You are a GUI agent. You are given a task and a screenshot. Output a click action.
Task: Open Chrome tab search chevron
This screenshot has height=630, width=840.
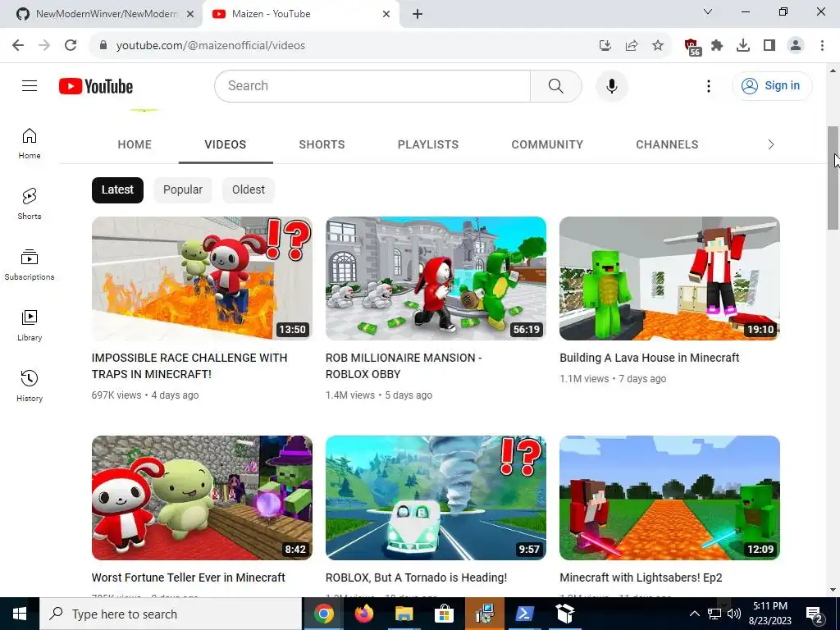pos(708,11)
